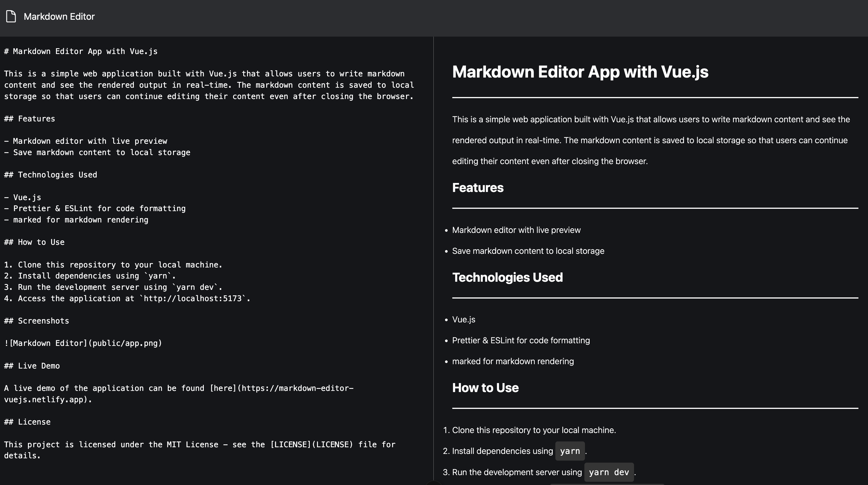
Task: Click the "## Screenshots" line in the editor
Action: coord(37,321)
